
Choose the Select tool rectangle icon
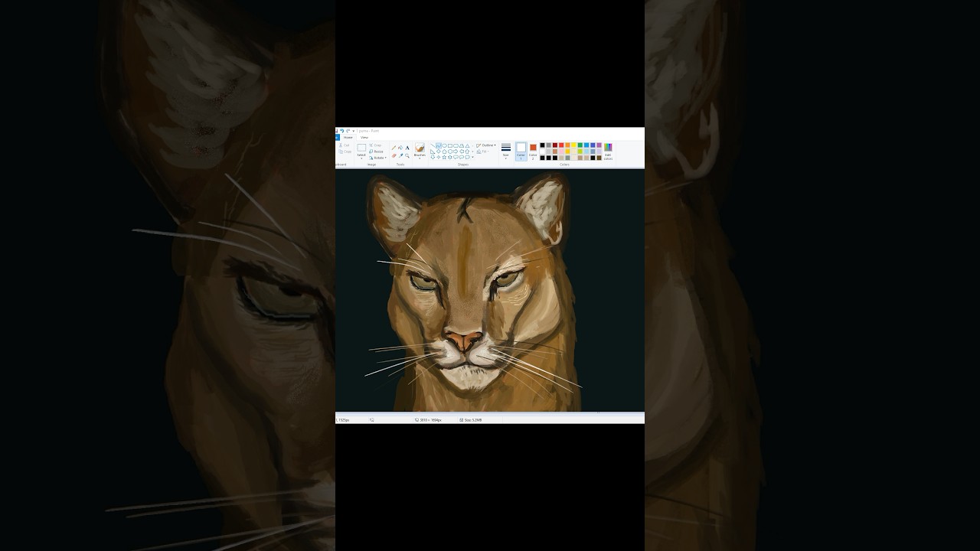tap(361, 148)
